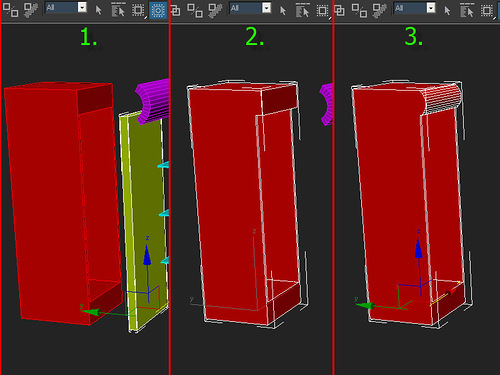Click Bind to Space Warp in panel 2 toolbar
The width and height of the screenshot is (500, 375).
pyautogui.click(x=215, y=10)
